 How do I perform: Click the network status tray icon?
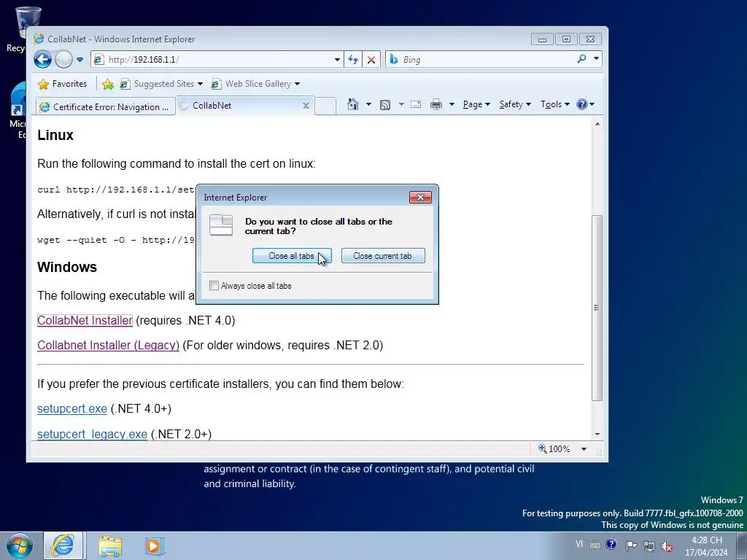pos(649,546)
